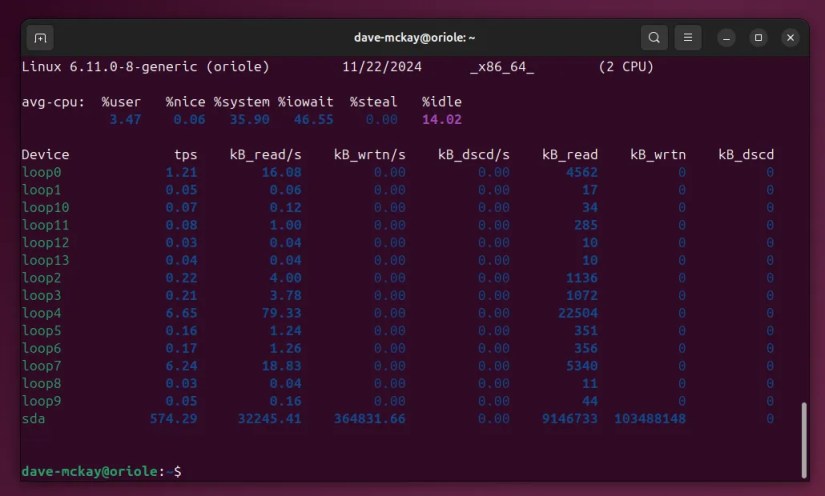Click the %user value 3.47
Image resolution: width=825 pixels, height=496 pixels.
coord(125,119)
